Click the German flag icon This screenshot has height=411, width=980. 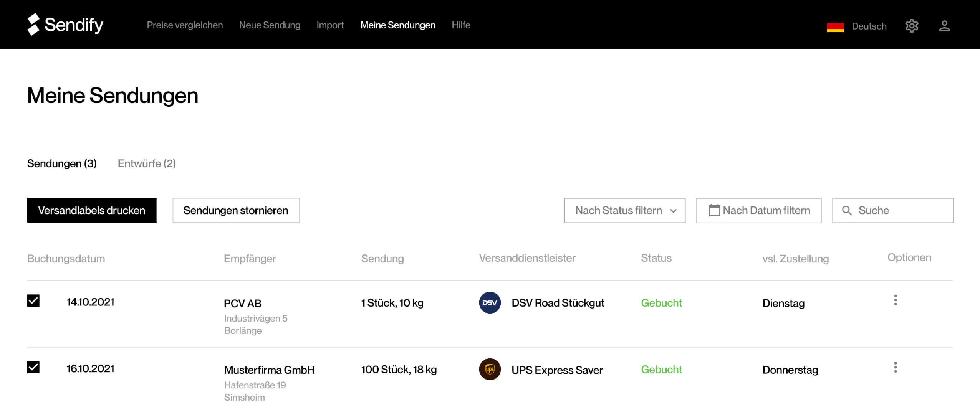click(x=835, y=27)
